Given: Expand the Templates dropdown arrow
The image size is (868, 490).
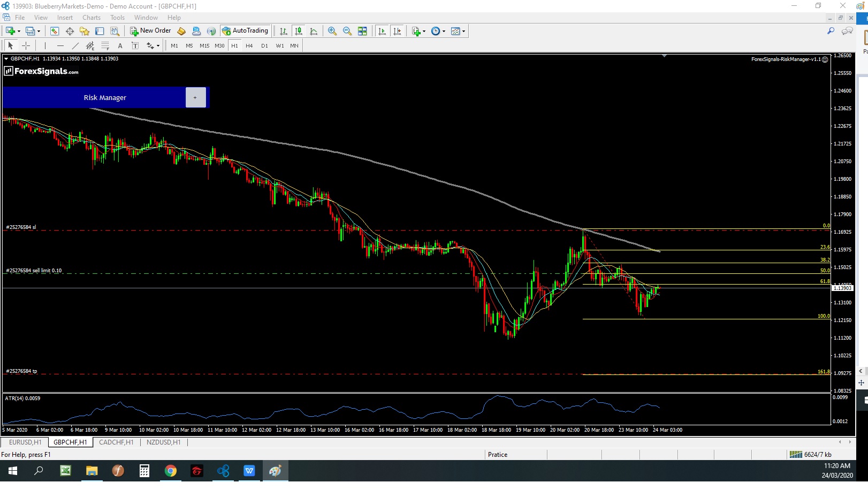Looking at the screenshot, I should click(x=463, y=31).
